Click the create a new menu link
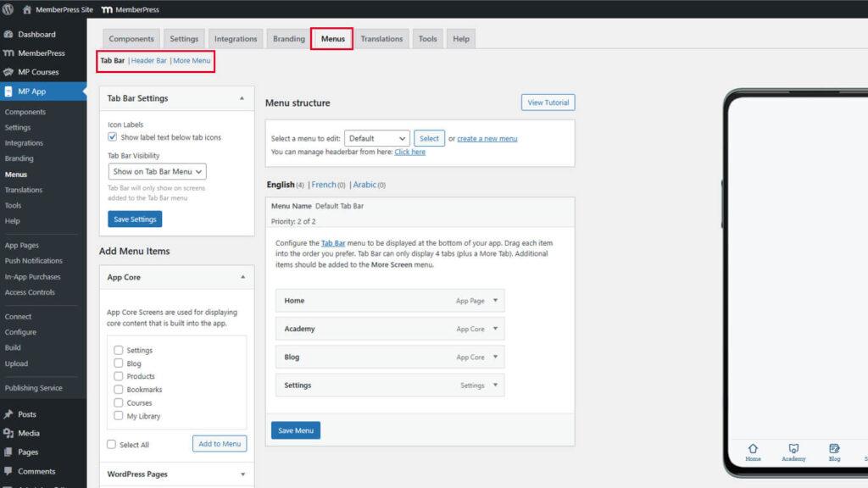Viewport: 868px width, 488px height. pos(487,139)
